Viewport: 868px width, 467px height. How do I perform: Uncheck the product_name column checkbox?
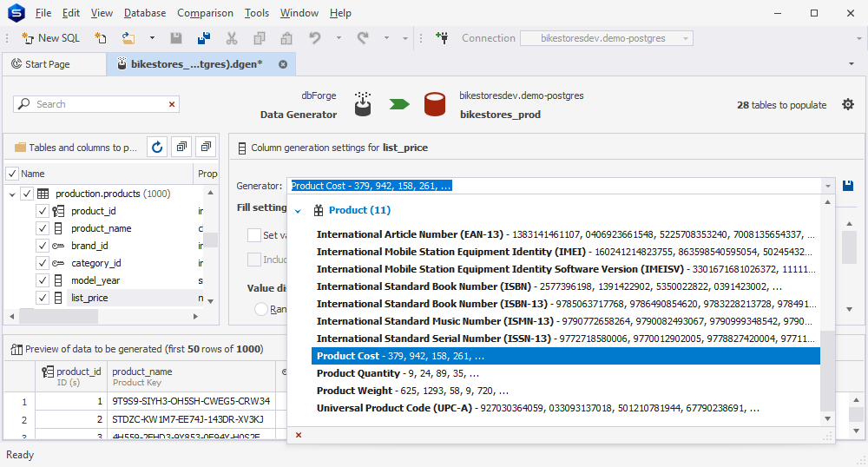[x=42, y=228]
